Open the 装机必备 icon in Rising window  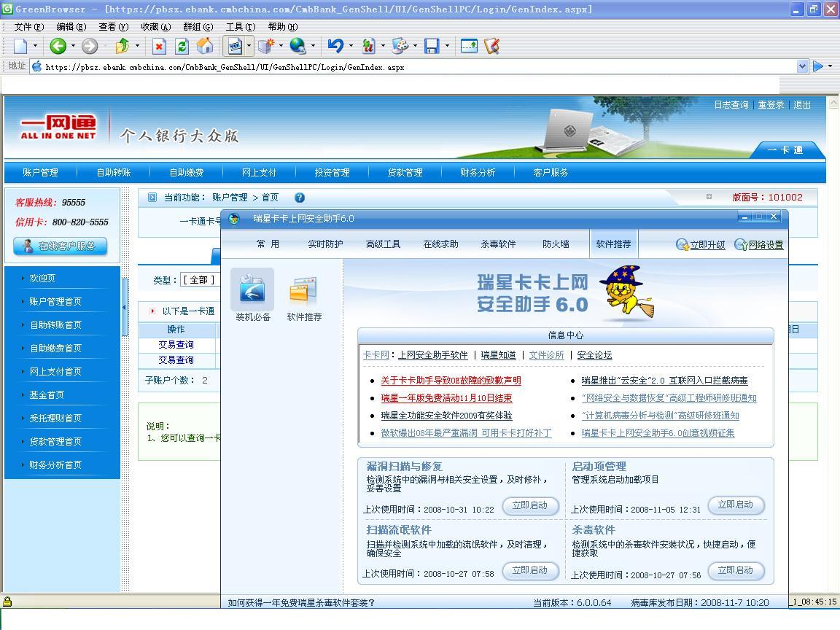tap(252, 289)
